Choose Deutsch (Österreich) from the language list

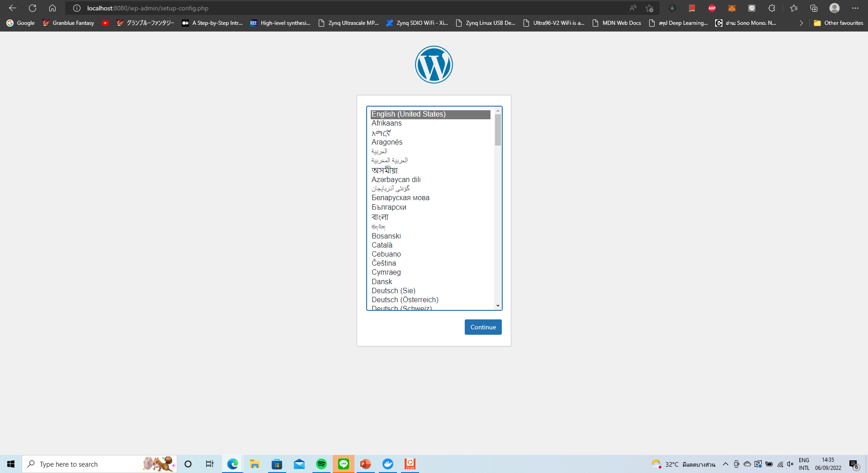click(405, 300)
